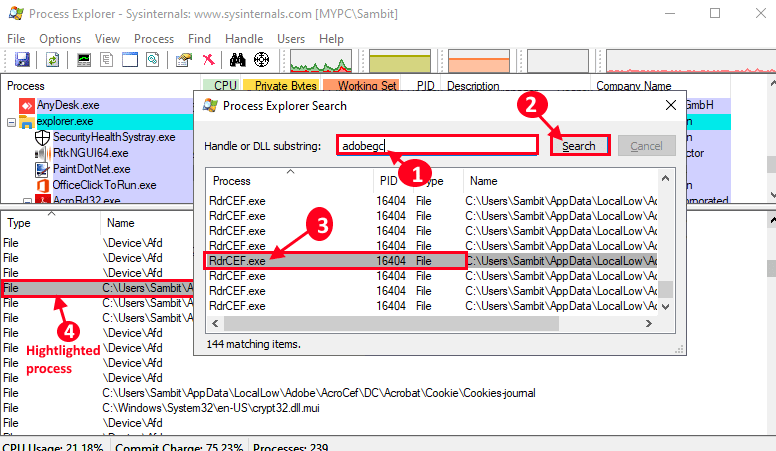Click the horizontal scrollbar thumb in search results

click(391, 323)
